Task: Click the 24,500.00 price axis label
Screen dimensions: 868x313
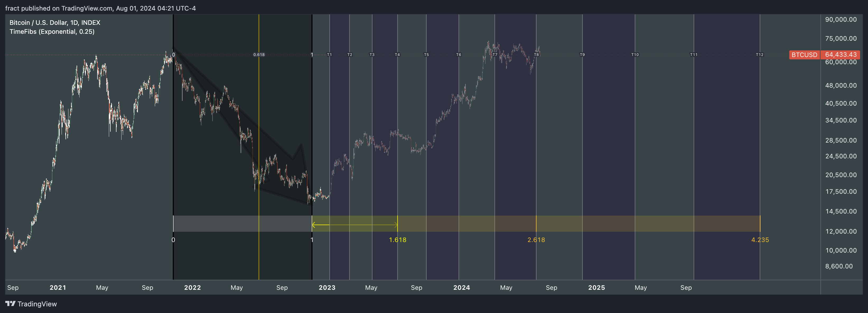Action: tap(841, 156)
